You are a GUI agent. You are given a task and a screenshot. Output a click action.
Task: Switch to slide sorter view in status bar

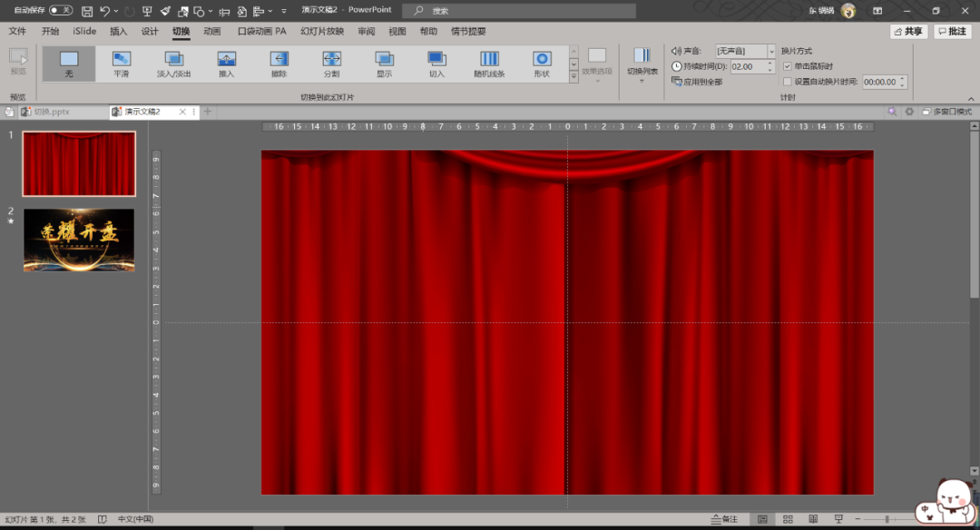786,519
